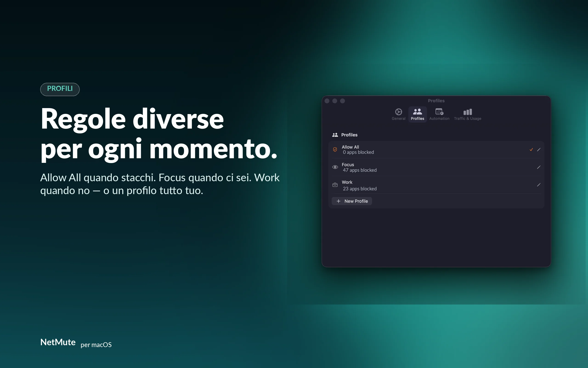This screenshot has height=368, width=588.
Task: Click the Profiles section header icon
Action: pos(335,135)
